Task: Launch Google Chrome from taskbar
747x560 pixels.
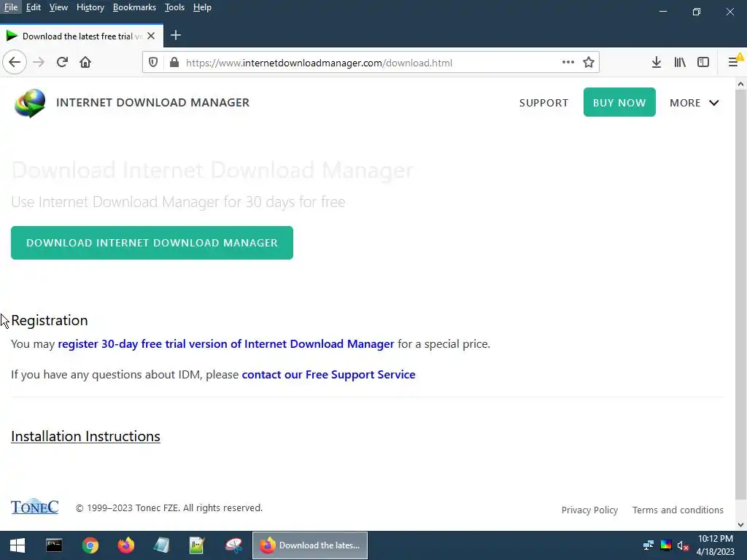Action: (90, 545)
